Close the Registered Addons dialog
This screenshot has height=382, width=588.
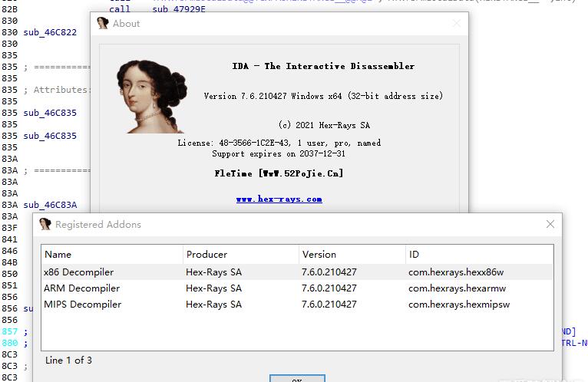(x=550, y=224)
